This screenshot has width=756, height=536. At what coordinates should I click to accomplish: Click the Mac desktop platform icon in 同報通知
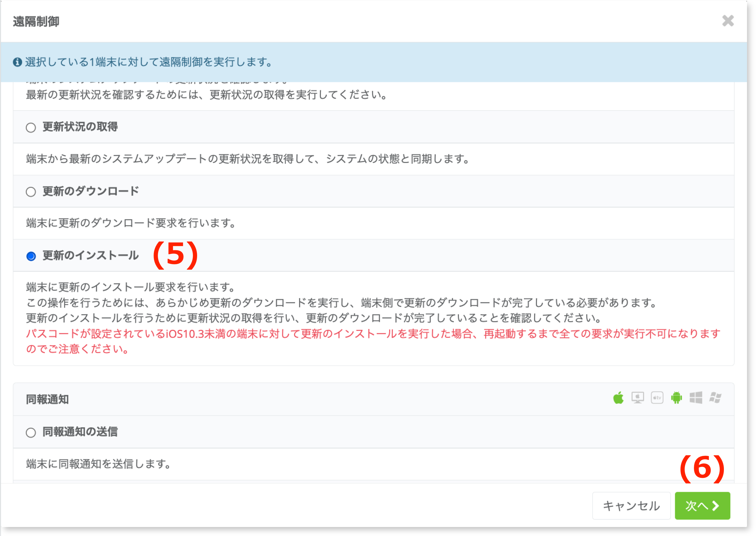point(638,398)
